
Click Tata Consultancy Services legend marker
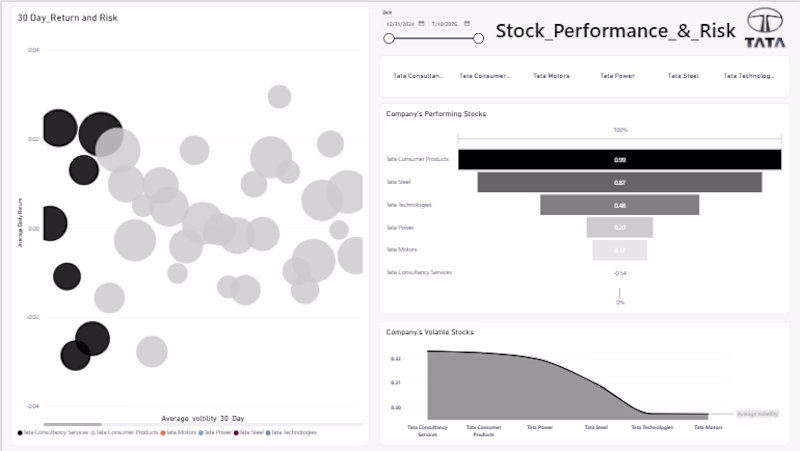20,433
